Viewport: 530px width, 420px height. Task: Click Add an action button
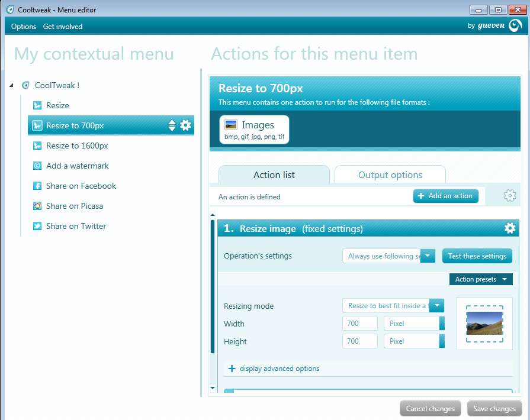(x=445, y=196)
